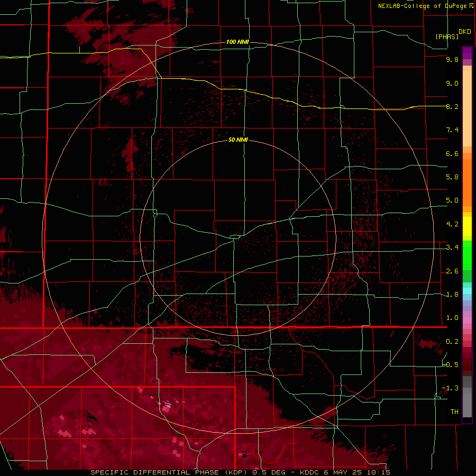Click the "NEXLAB-College of DuPage" header text
Image resolution: width=476 pixels, height=476 pixels.
click(x=423, y=6)
